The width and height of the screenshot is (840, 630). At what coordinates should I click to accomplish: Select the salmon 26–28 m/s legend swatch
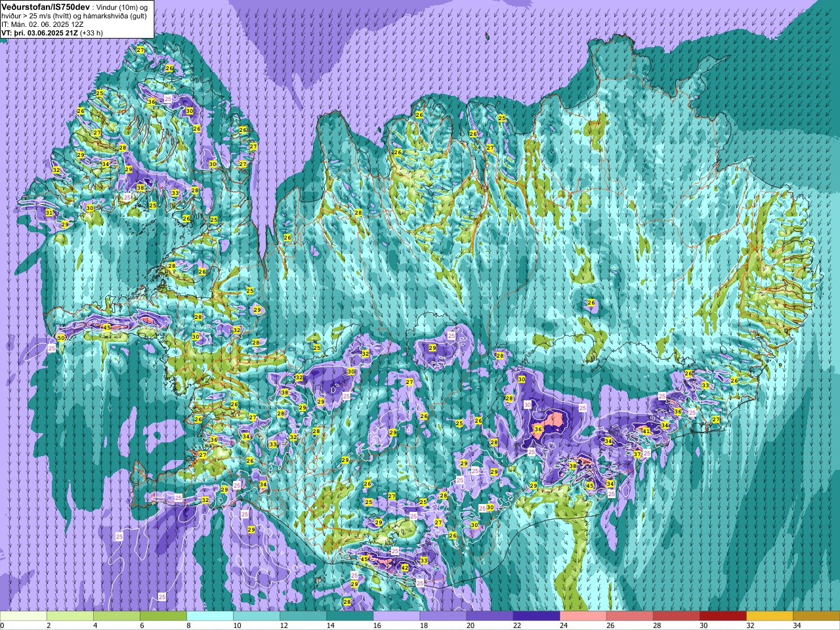click(629, 616)
